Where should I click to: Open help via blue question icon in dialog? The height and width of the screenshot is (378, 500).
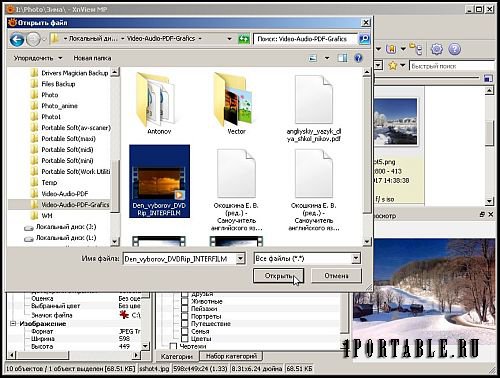tap(358, 58)
